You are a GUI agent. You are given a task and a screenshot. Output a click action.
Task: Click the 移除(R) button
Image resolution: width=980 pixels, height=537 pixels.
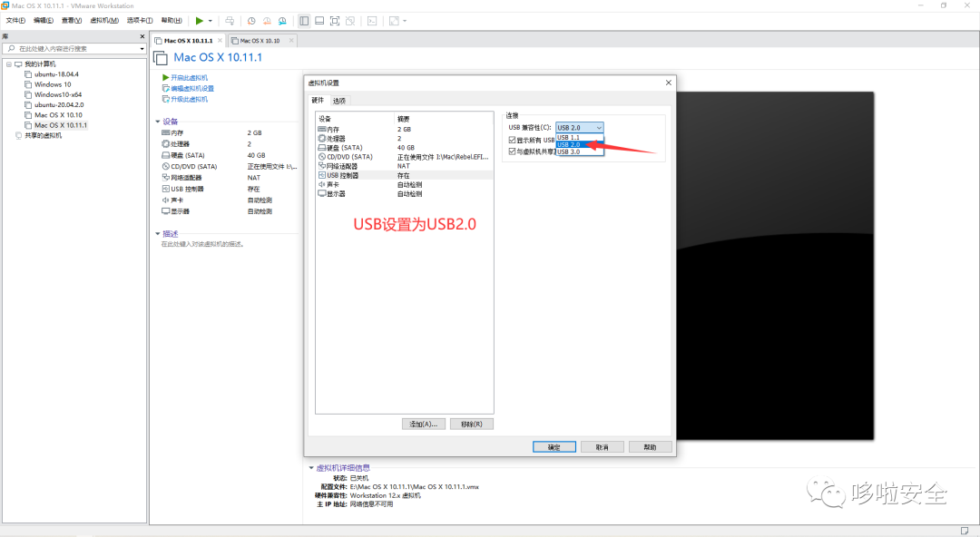472,424
